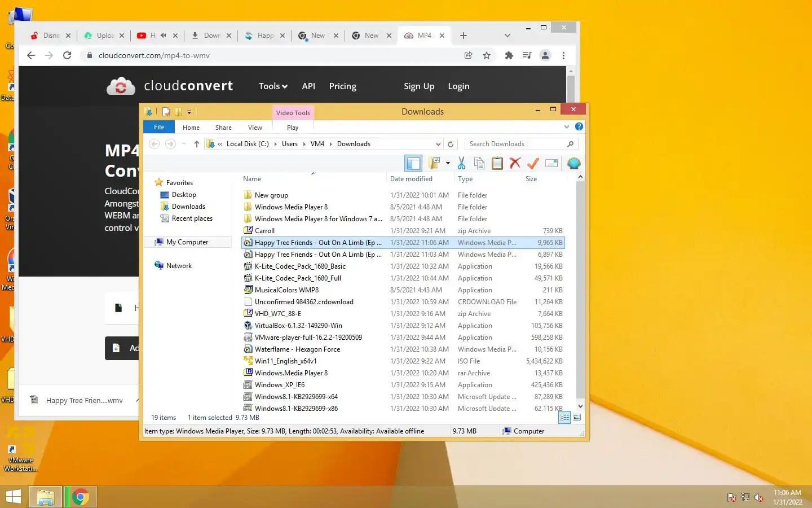
Task: Click the Explorer Forward arrow
Action: [170, 144]
